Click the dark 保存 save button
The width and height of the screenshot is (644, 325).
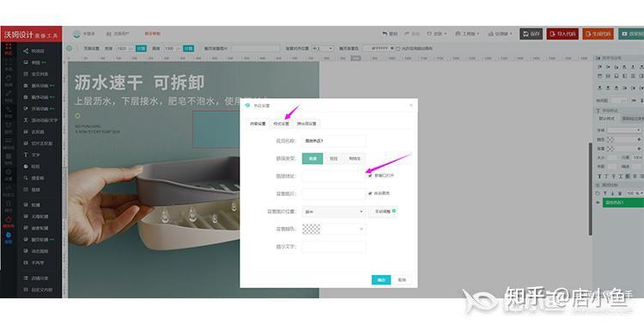[531, 34]
